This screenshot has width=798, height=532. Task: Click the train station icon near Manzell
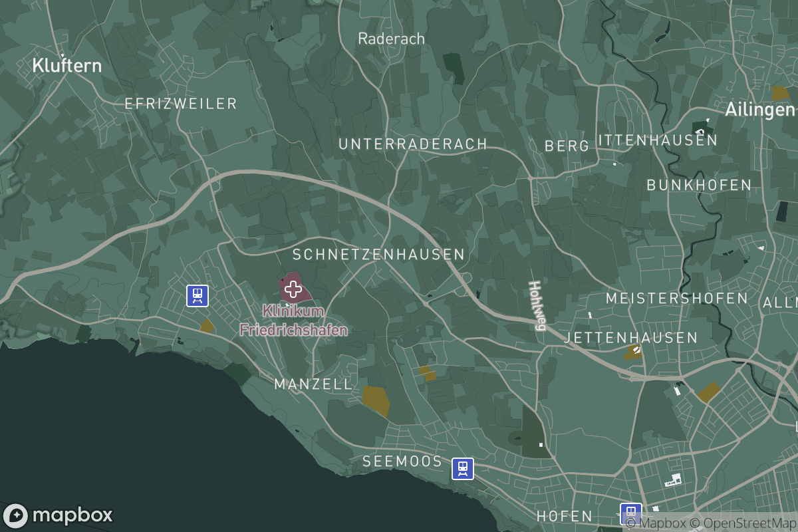pyautogui.click(x=196, y=295)
